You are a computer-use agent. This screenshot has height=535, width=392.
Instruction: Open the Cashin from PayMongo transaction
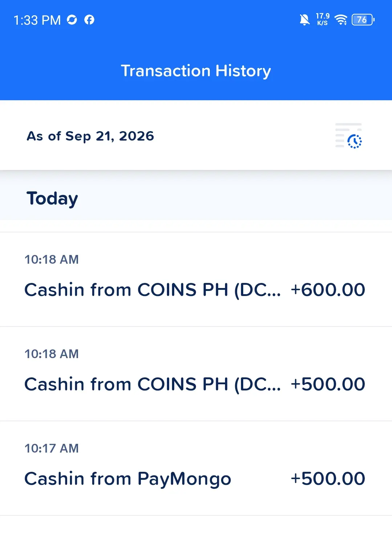196,468
